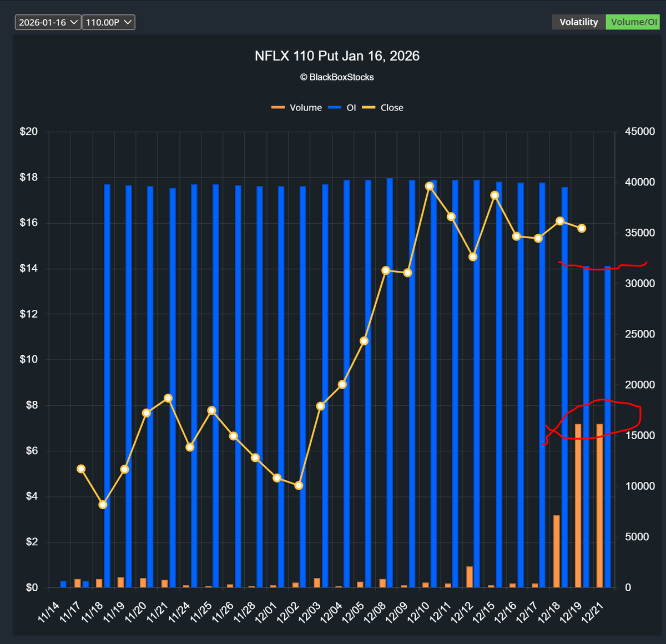Select the Close price point on 12/02
This screenshot has height=644, width=666.
point(299,485)
